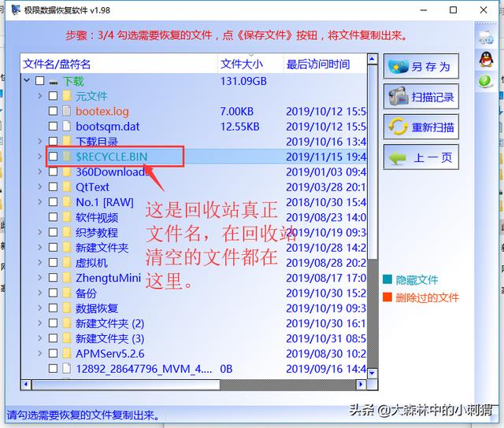Check the 元文件 folder checkbox
504x428 pixels.
(x=53, y=96)
